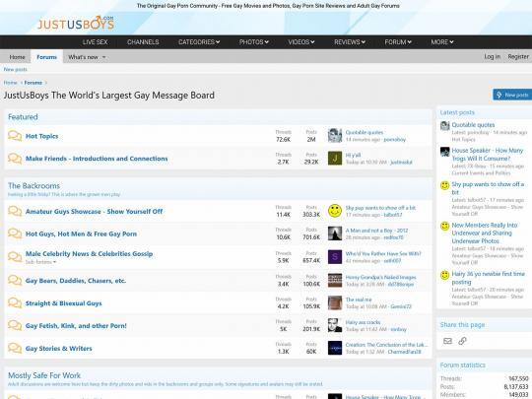Expand Sub-forums under Male Celebrity News
Viewport: 532px width, 399px height.
pyautogui.click(x=40, y=262)
